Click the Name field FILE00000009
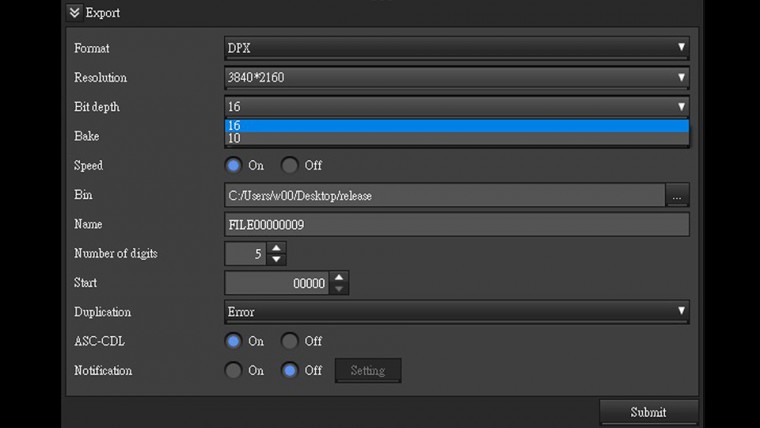 456,224
